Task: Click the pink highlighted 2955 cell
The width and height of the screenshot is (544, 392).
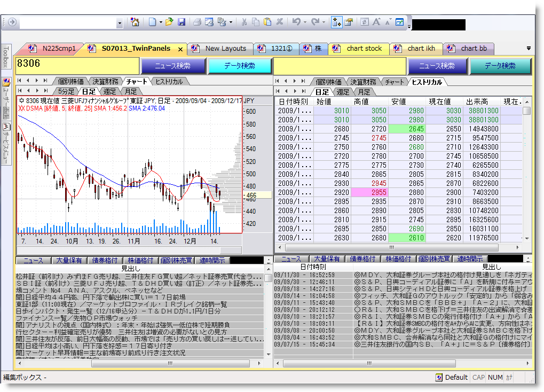Action: [x=370, y=192]
